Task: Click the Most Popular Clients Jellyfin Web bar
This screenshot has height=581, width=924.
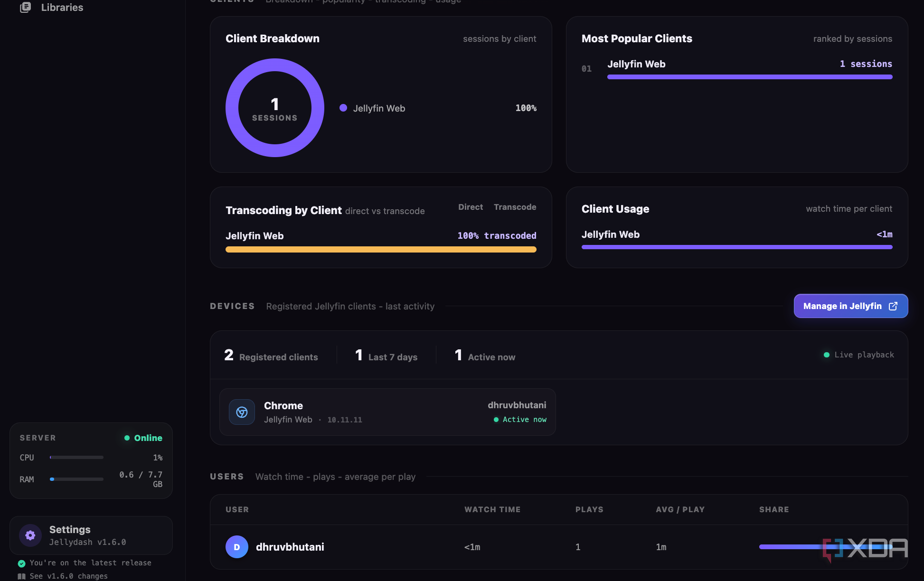Action: (750, 77)
